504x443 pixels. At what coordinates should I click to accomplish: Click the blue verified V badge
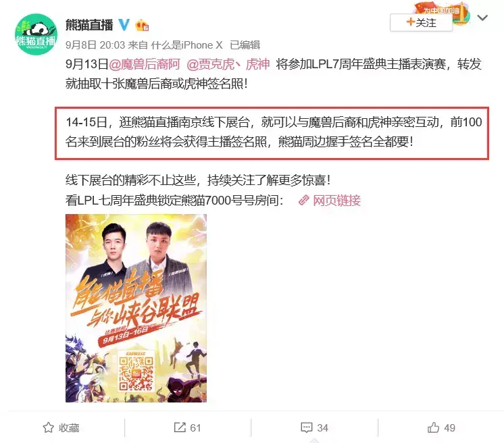(124, 25)
